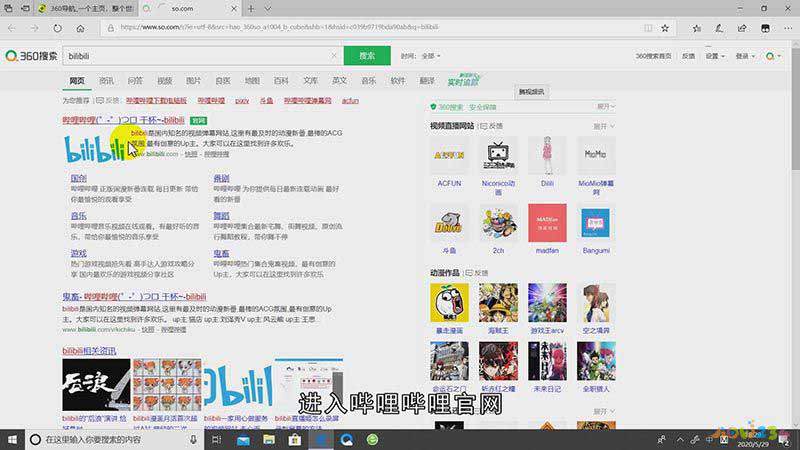Click the add notes pen icon
The height and width of the screenshot is (450, 800).
[719, 29]
